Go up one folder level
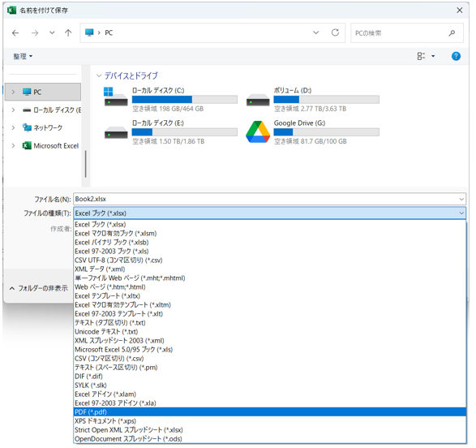 point(68,32)
